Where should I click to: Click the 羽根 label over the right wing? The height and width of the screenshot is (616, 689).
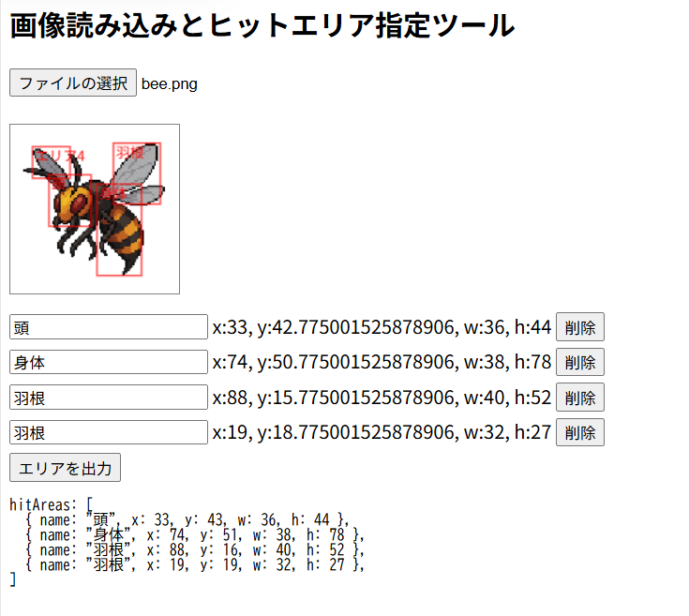point(129,152)
